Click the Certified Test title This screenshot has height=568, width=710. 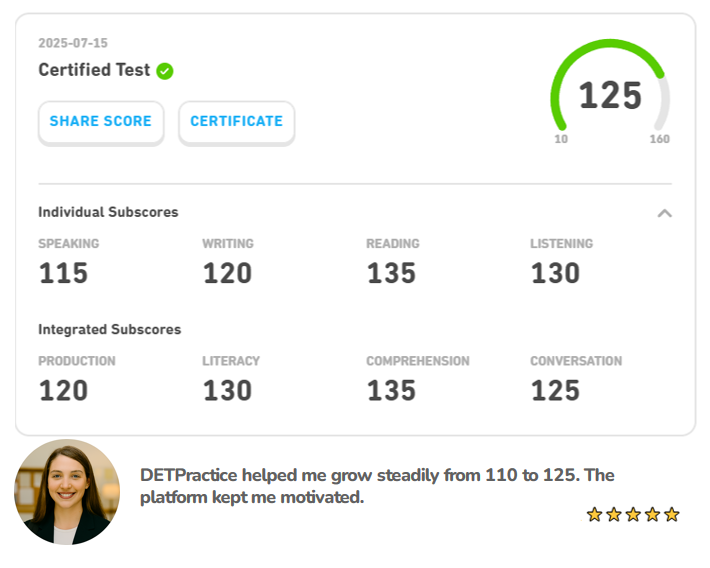click(x=94, y=70)
